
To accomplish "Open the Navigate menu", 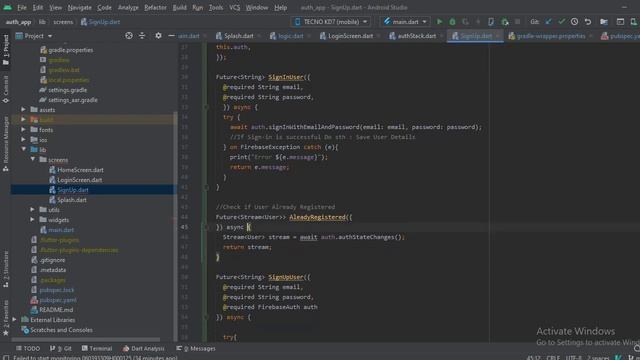I will (80, 7).
